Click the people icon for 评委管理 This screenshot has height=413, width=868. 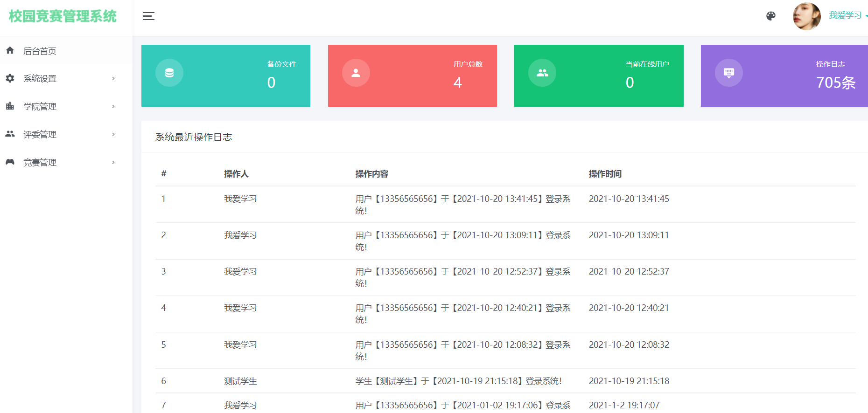pos(10,134)
